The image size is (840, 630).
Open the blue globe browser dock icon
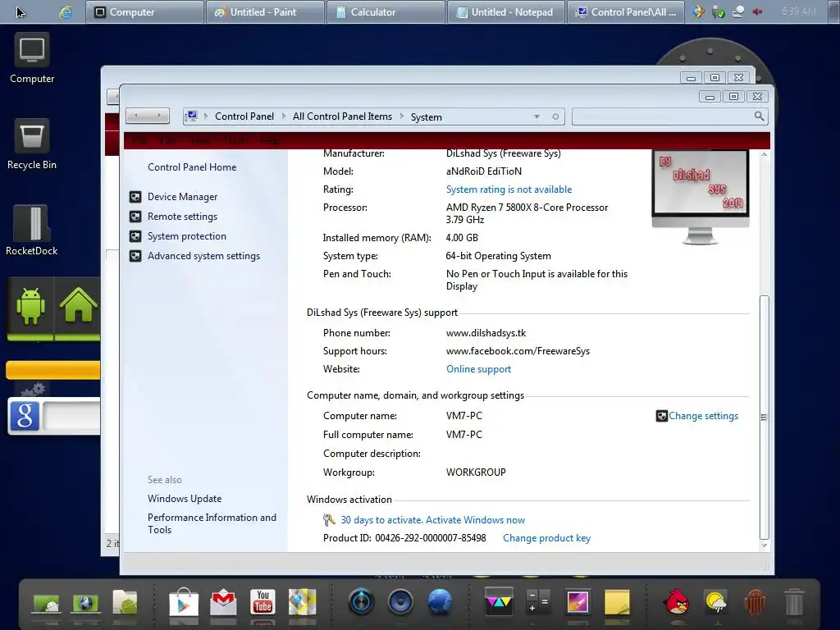click(440, 602)
